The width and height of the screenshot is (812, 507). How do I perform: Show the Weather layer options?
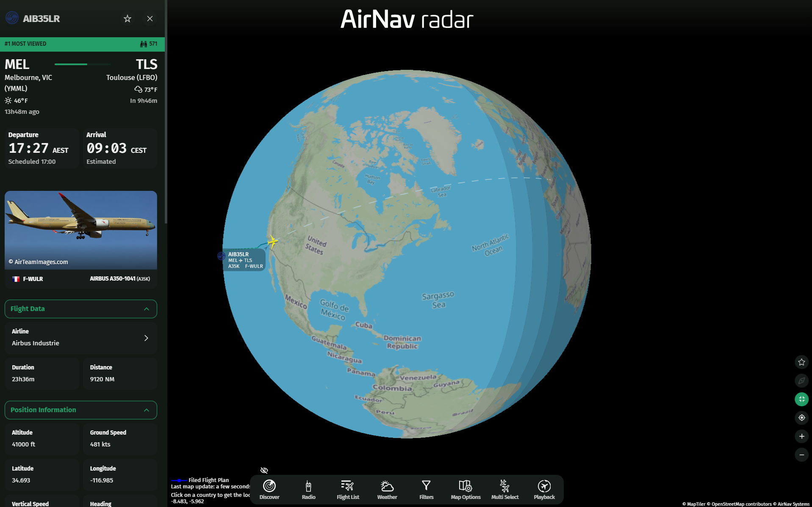point(387,490)
